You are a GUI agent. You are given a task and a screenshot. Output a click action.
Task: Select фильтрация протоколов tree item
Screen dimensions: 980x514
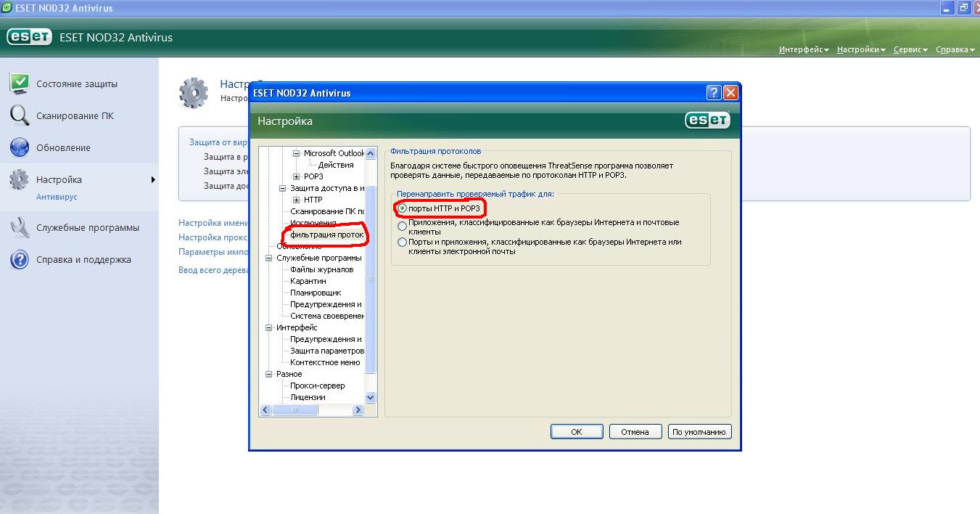point(326,234)
